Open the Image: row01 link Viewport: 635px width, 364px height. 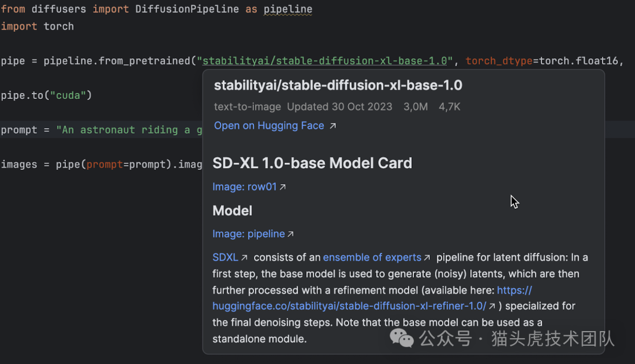(x=244, y=186)
